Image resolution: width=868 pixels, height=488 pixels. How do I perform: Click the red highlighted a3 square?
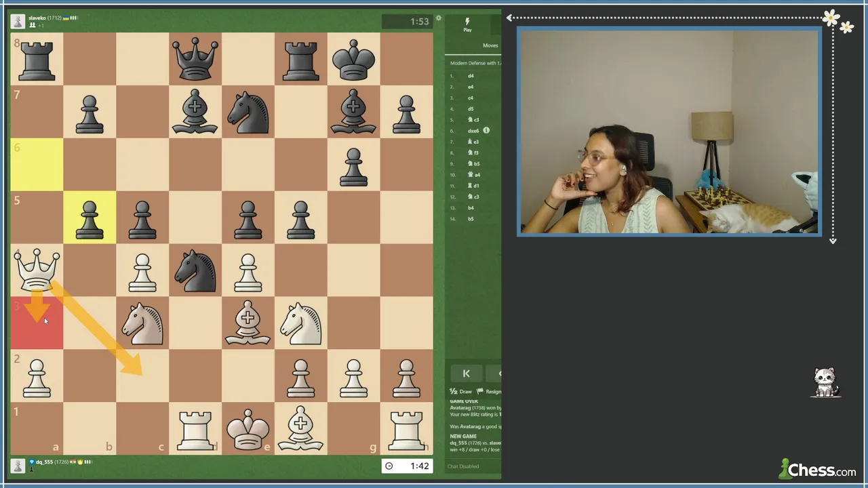37,323
